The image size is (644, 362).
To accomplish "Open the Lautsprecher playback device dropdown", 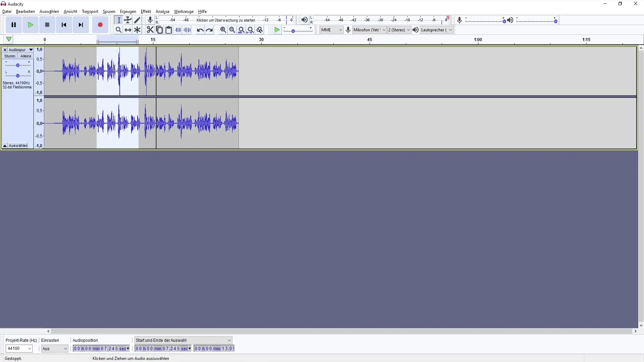I will point(437,30).
